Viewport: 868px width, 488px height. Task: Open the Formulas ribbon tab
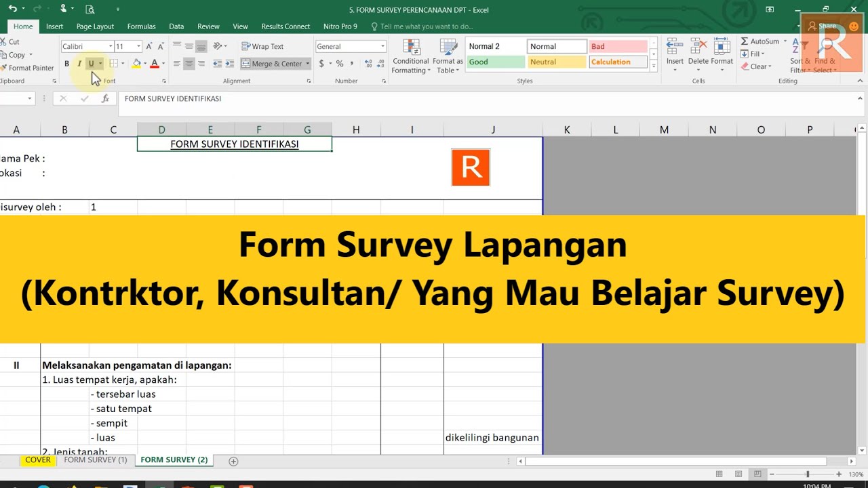142,26
